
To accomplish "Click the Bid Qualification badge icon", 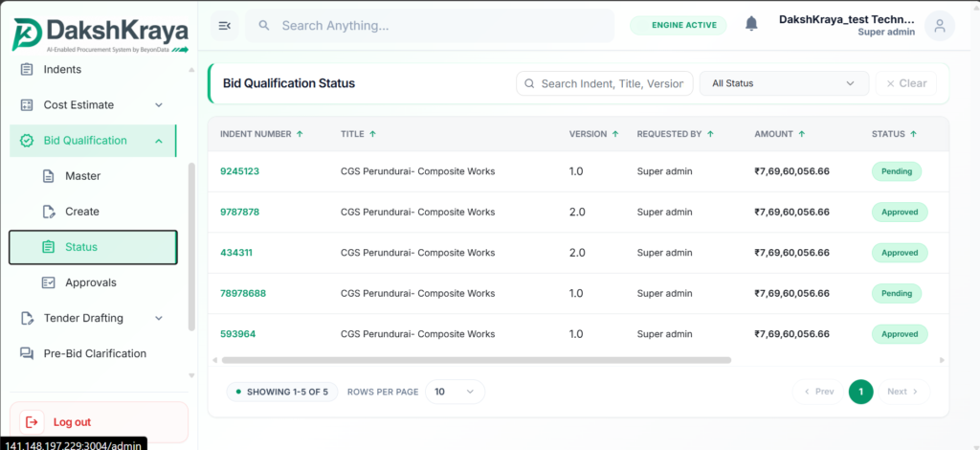I will (26, 141).
